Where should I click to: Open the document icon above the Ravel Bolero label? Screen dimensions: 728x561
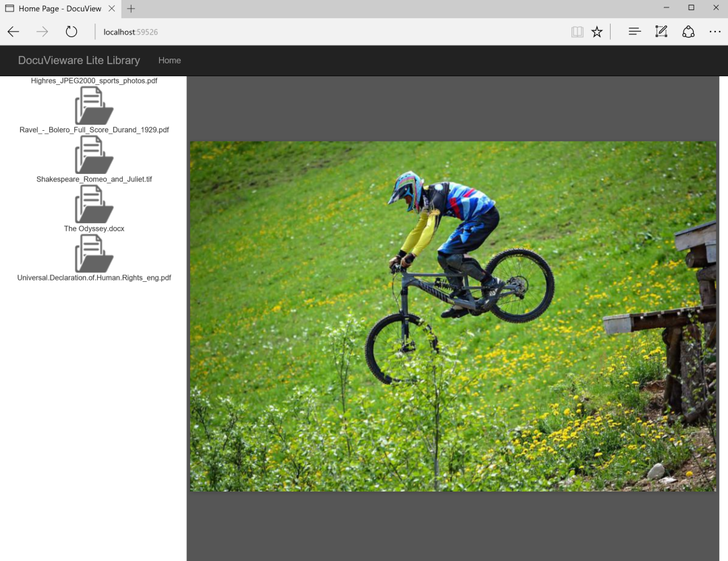click(x=94, y=105)
